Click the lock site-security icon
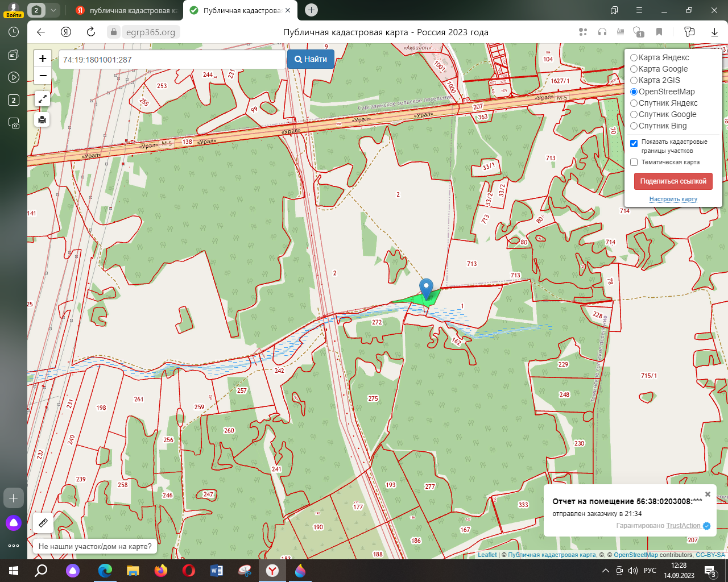 point(114,32)
